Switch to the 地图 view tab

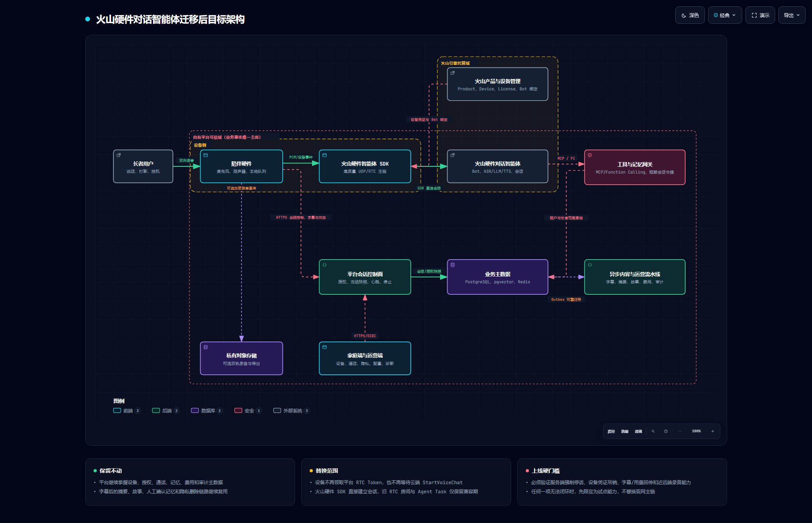[x=625, y=431]
